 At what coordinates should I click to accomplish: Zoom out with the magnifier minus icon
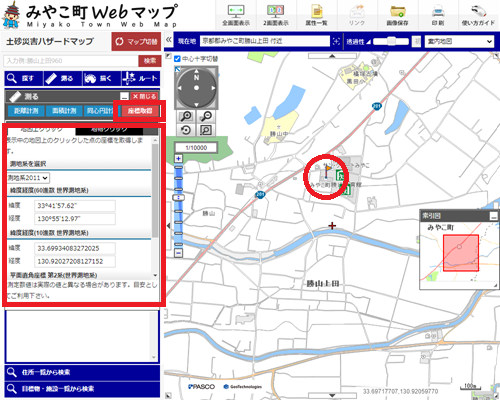pos(206,116)
